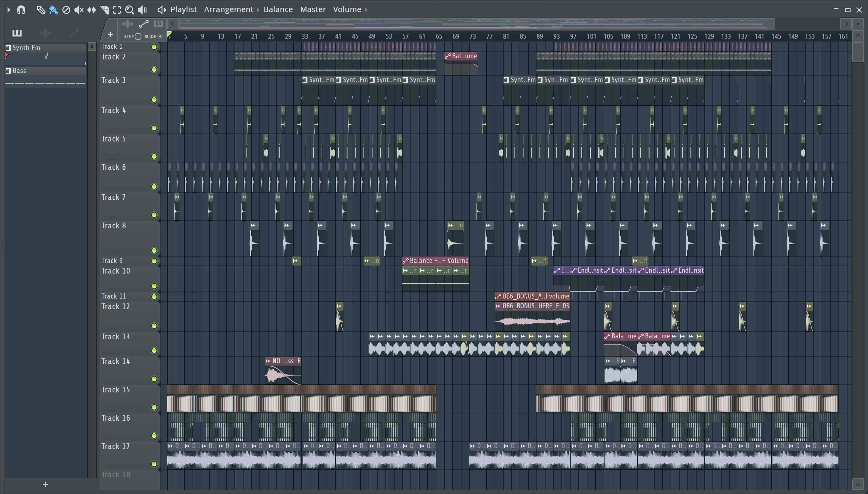Mute Track 17 with its green light

(x=154, y=464)
